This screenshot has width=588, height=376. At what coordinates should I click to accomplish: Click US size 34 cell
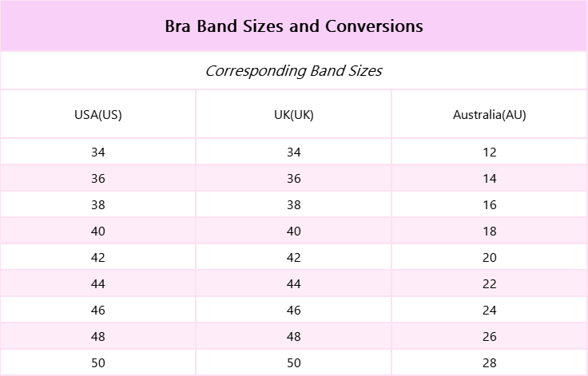coord(98,152)
